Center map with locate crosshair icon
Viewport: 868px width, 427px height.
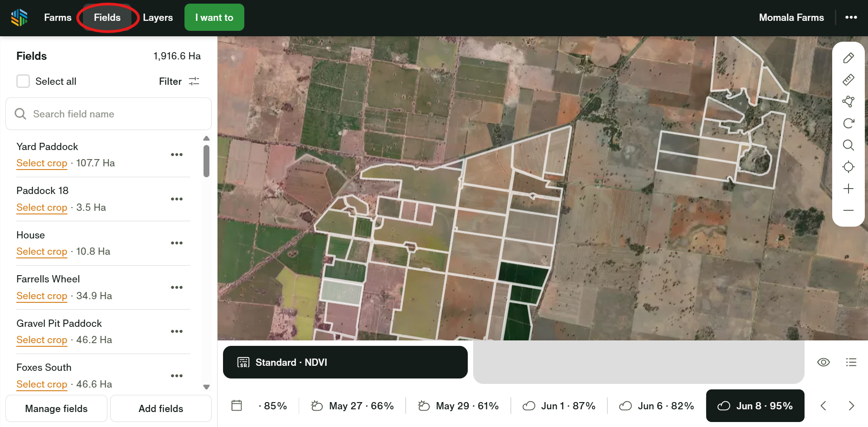click(x=848, y=167)
